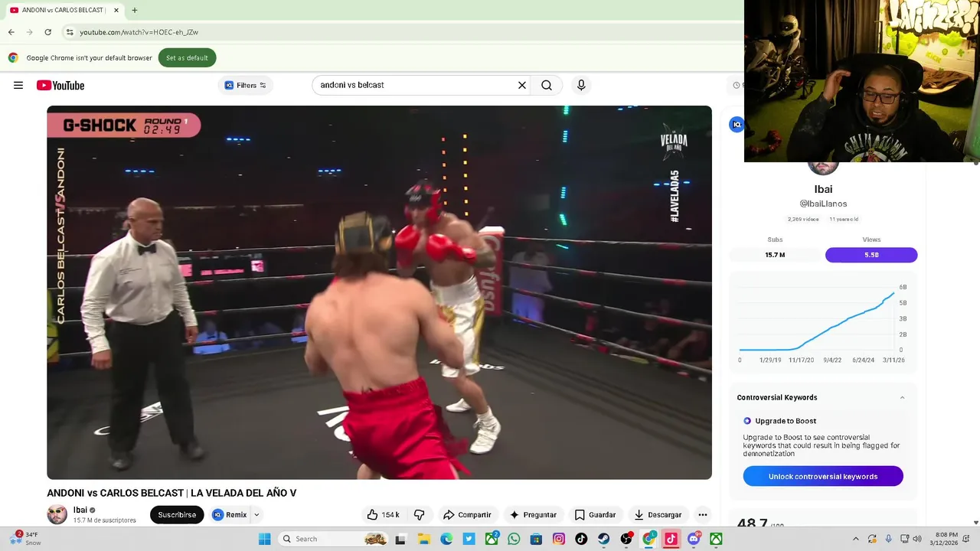Select the Subs stat showing 15.7 M
This screenshot has width=980, height=551.
click(775, 255)
